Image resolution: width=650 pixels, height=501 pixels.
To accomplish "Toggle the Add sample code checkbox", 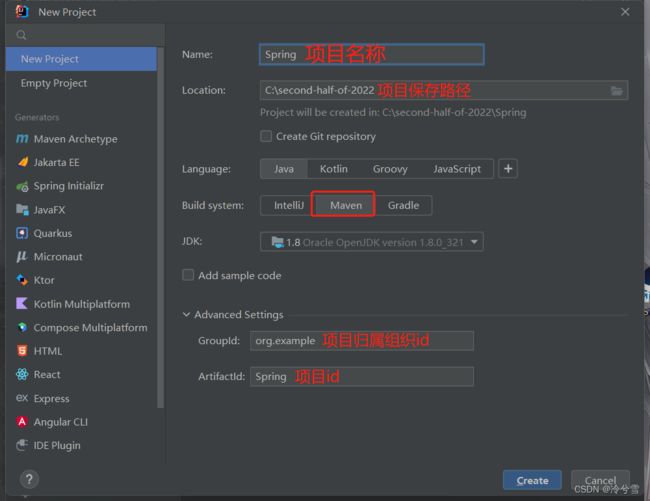I will pos(188,275).
